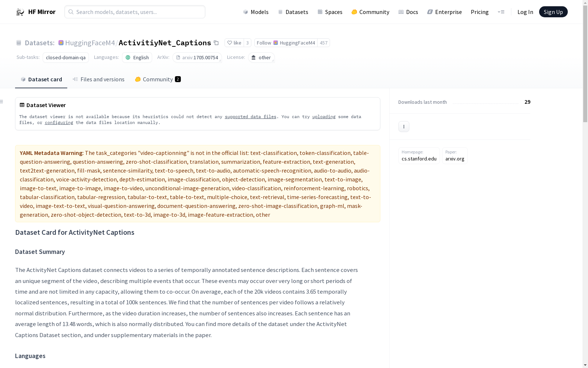
Task: Click the Log In link
Action: (525, 12)
